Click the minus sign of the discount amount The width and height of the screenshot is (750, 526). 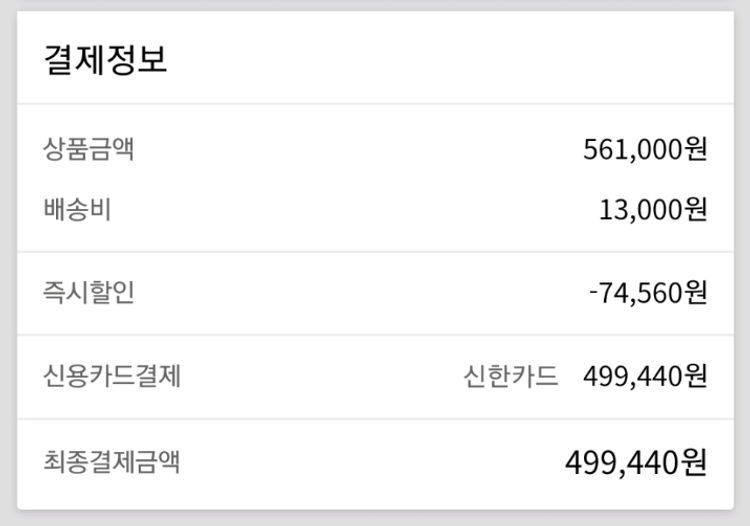tap(594, 293)
